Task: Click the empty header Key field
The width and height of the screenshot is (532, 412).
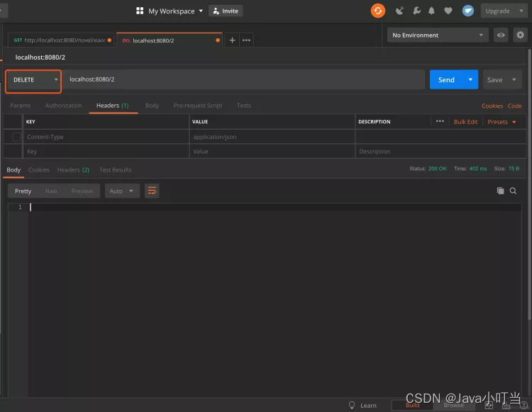Action: point(106,152)
